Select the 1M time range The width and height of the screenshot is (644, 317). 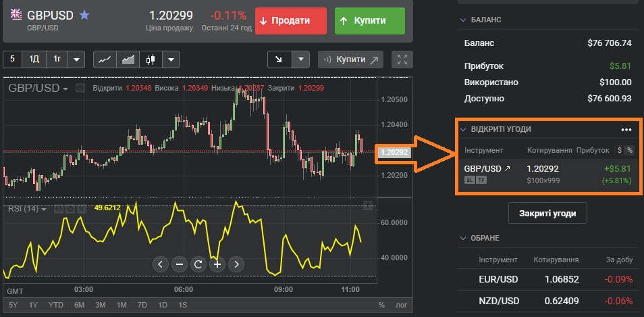pos(122,305)
